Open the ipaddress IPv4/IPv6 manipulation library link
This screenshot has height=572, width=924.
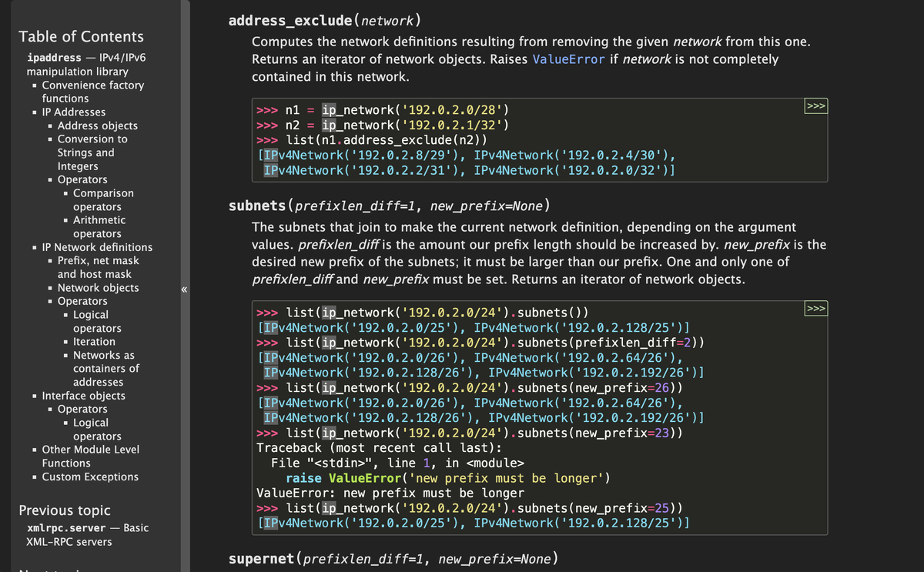click(x=86, y=65)
